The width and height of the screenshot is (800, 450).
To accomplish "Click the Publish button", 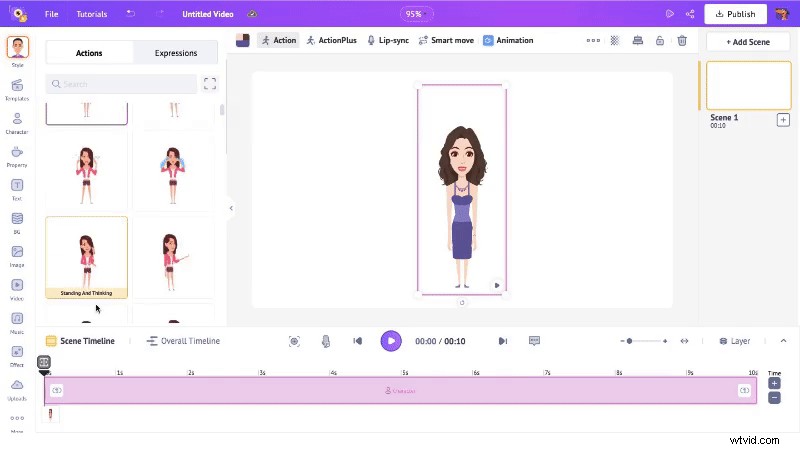I will pyautogui.click(x=735, y=14).
